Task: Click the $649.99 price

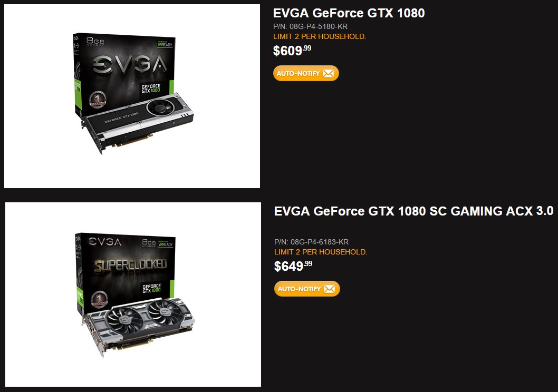Action: pyautogui.click(x=293, y=266)
